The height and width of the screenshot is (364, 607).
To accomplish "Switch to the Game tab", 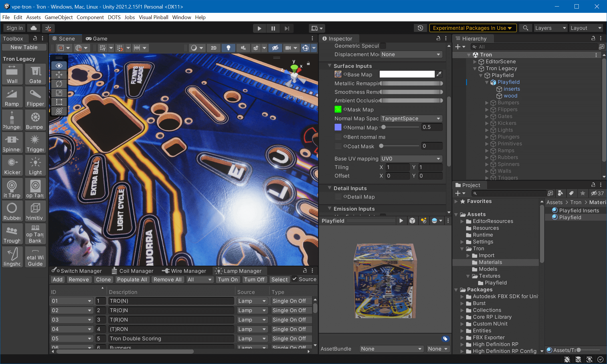I will 97,38.
